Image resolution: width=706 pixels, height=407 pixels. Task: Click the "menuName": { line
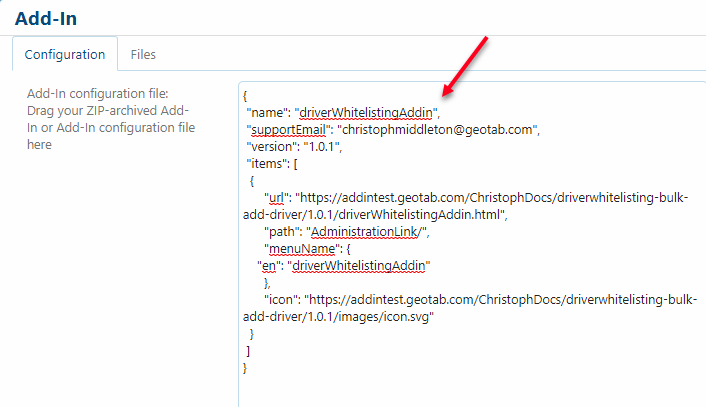307,249
